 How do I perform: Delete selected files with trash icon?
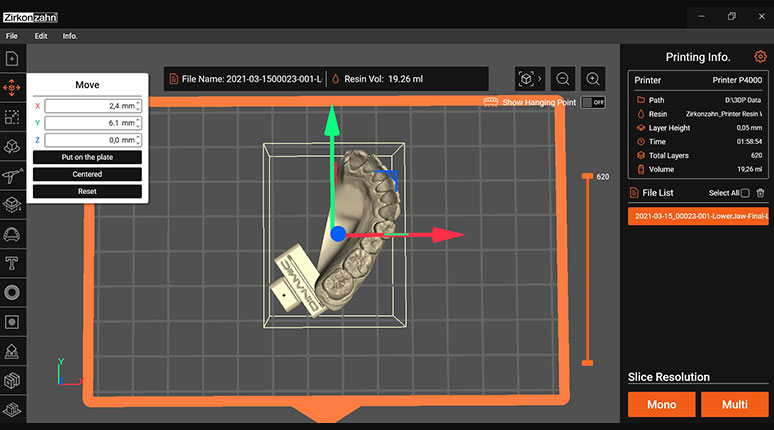coord(761,193)
